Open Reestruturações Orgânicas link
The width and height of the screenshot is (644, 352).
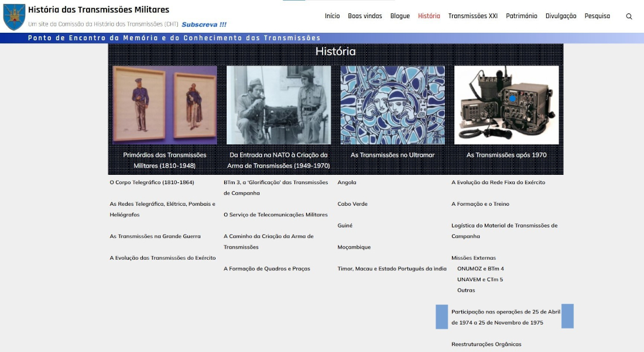(486, 344)
